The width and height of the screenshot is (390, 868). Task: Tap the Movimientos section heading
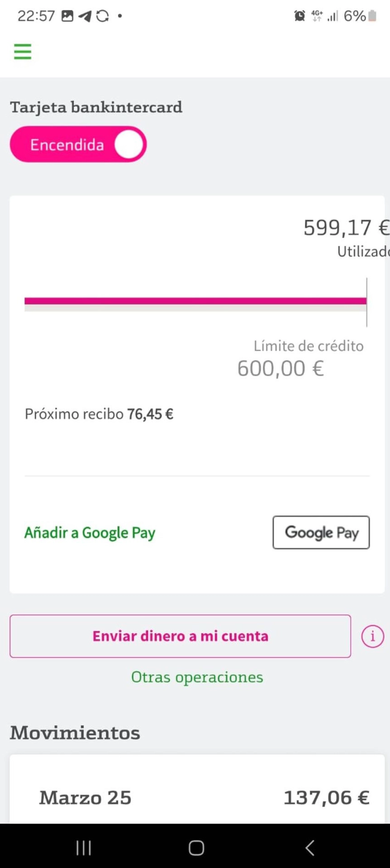tap(75, 732)
